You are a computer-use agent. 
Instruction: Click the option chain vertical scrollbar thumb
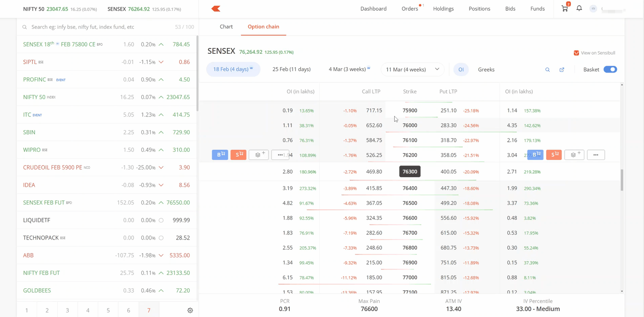click(622, 180)
